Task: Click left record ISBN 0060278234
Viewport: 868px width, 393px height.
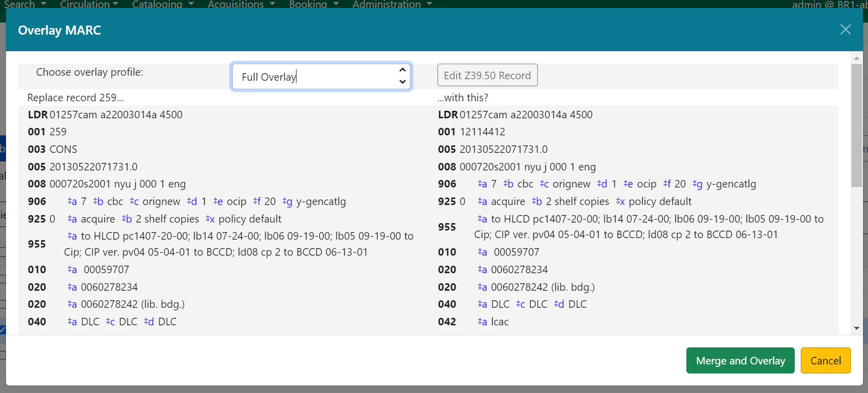Action: tap(109, 287)
